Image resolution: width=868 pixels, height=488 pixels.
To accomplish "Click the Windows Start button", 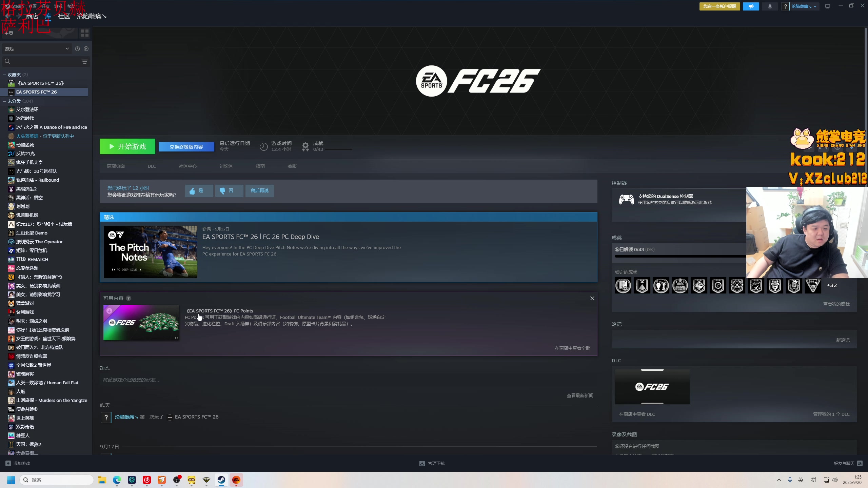I will pos(11,480).
